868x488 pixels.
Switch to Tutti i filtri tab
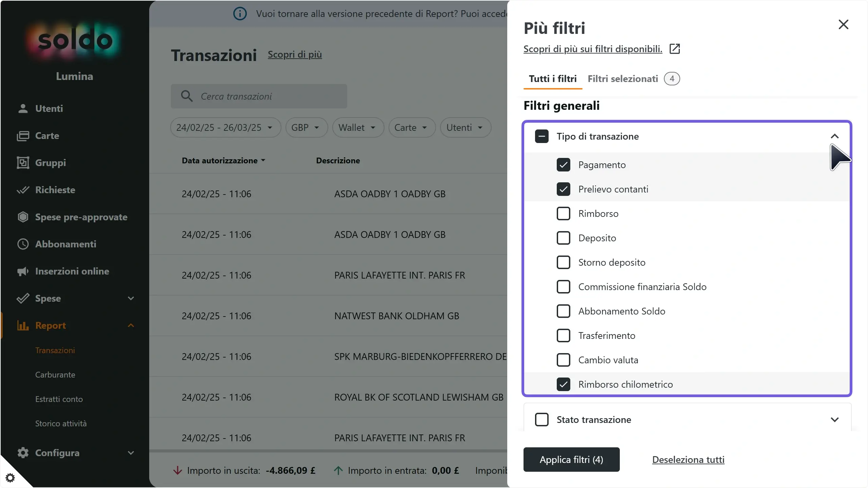pyautogui.click(x=553, y=79)
